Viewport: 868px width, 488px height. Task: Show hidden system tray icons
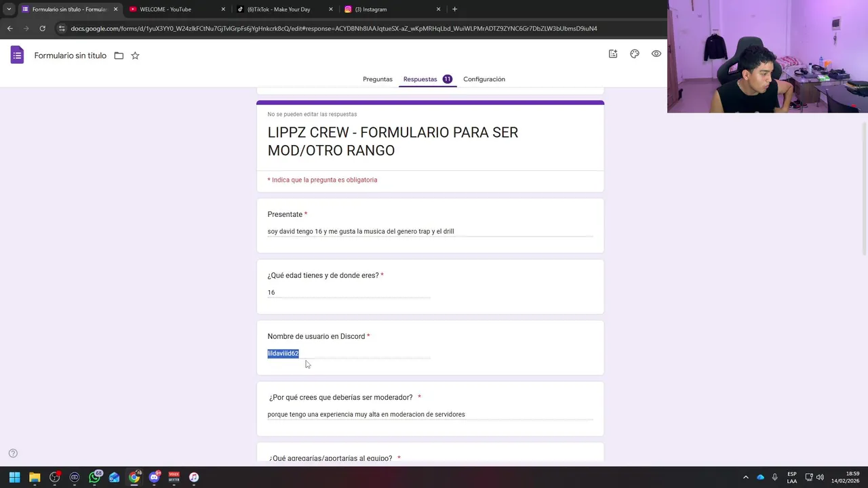point(745,477)
